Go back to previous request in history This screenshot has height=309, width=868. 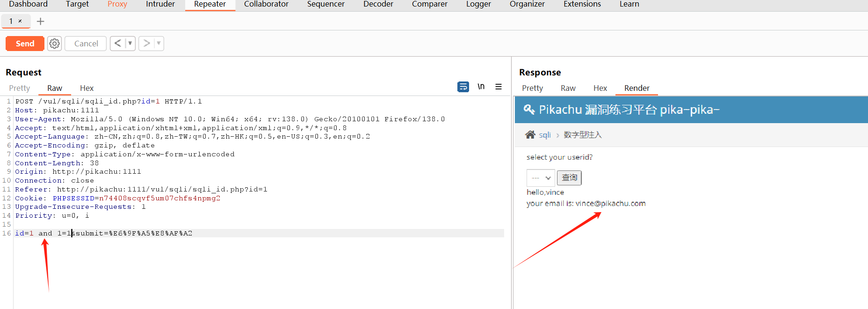117,44
